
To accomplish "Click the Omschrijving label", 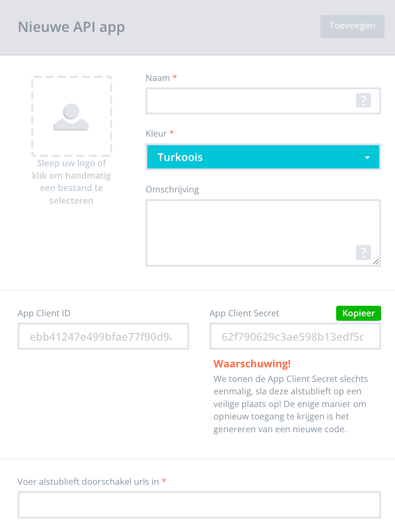I will click(172, 189).
